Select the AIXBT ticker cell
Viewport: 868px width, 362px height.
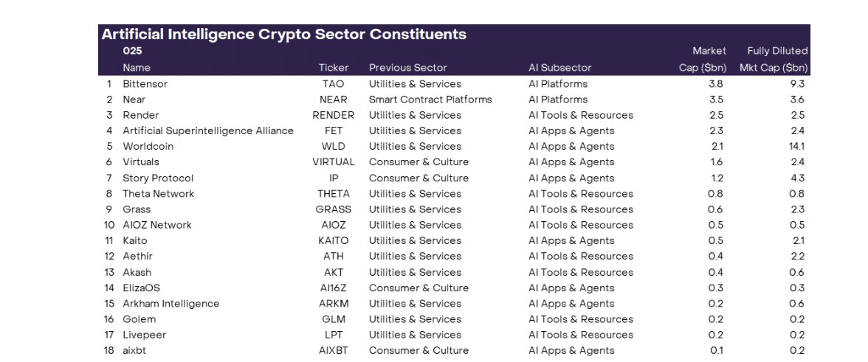(334, 350)
